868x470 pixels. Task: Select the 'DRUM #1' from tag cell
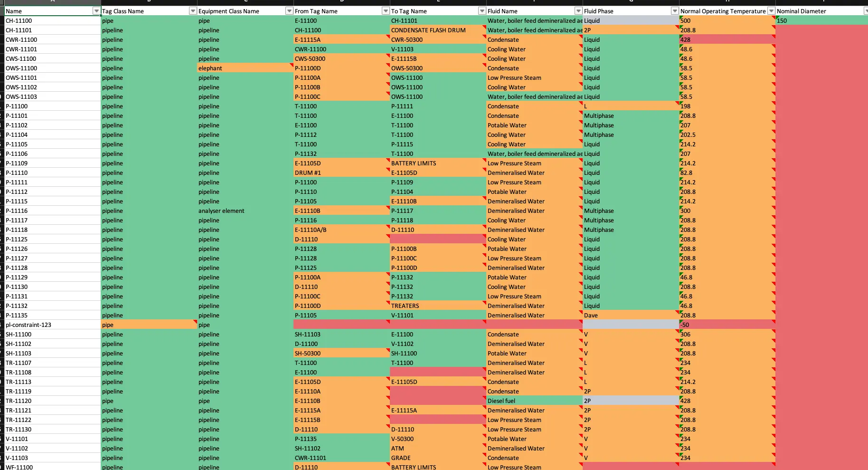tap(341, 173)
